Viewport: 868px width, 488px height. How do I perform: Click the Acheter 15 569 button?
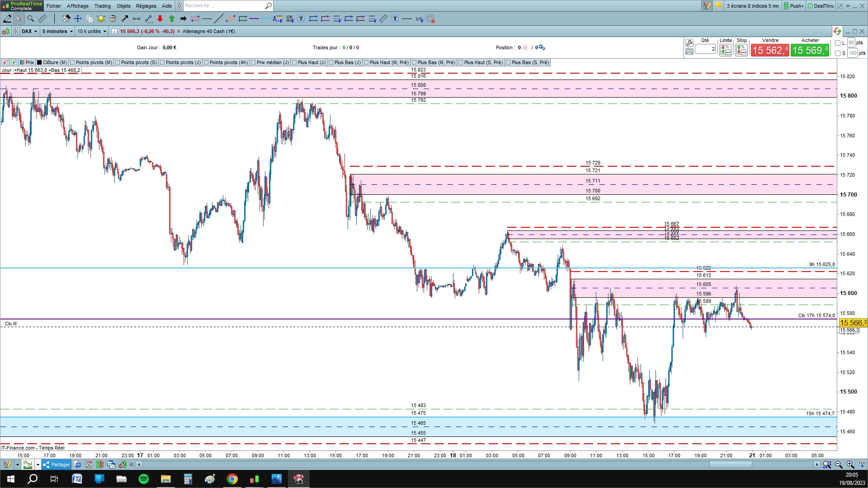[x=810, y=50]
